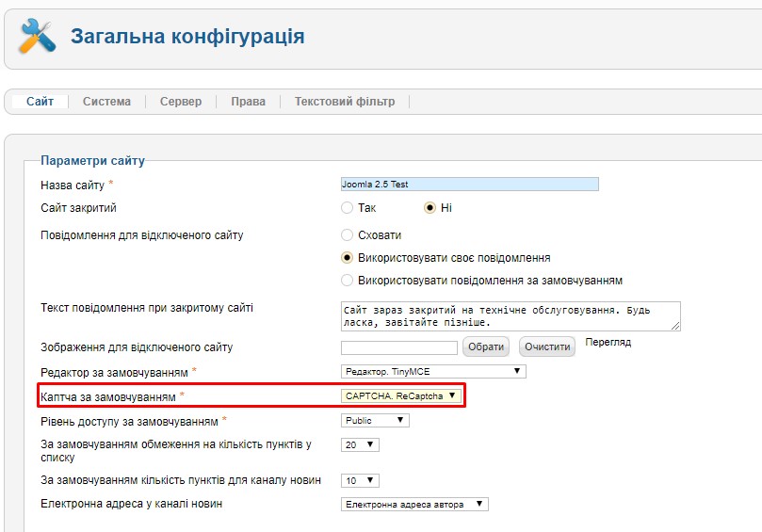762x532 pixels.
Task: Switch to the Права tab
Action: pos(248,102)
